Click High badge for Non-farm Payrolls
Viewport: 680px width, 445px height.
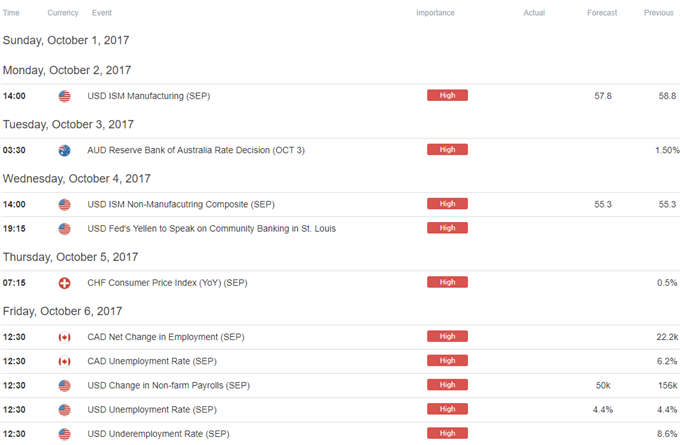click(x=447, y=385)
